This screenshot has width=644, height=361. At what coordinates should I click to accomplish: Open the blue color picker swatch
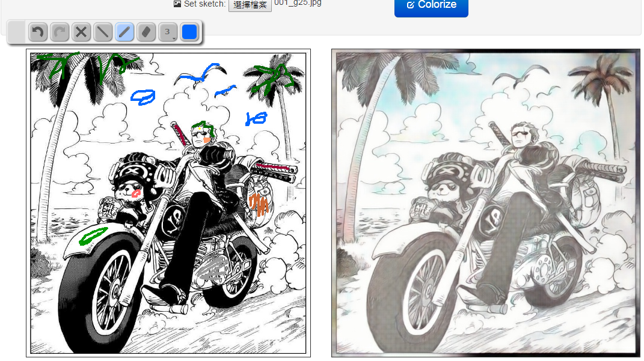pos(189,32)
